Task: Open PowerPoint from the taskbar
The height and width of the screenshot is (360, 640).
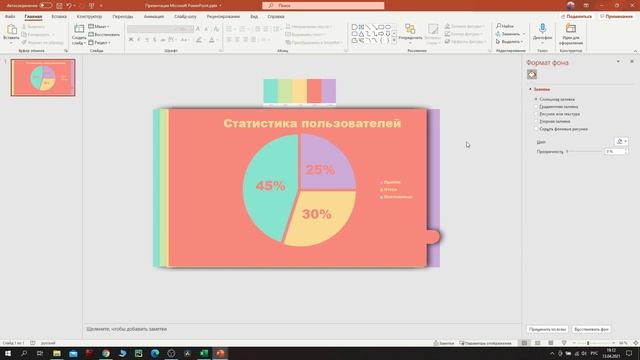Action: point(220,353)
